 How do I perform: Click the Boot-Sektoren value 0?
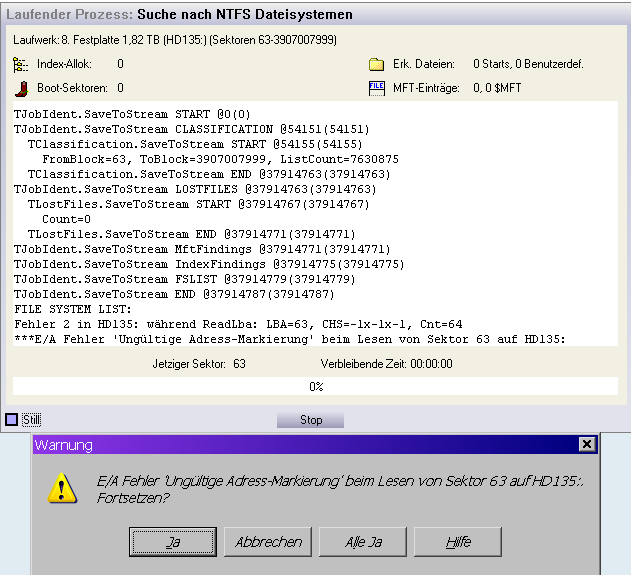120,88
